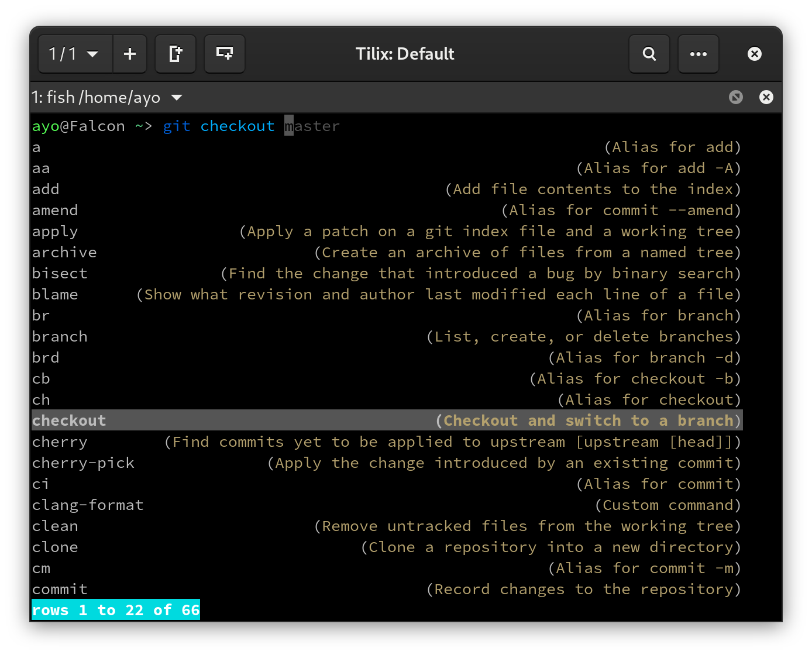The image size is (812, 655).
Task: Select the highlighted checkout completion row
Action: (x=69, y=420)
